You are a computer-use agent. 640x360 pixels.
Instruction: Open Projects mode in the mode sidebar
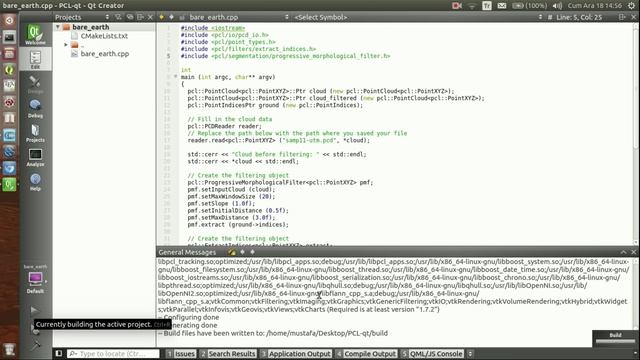[35, 133]
